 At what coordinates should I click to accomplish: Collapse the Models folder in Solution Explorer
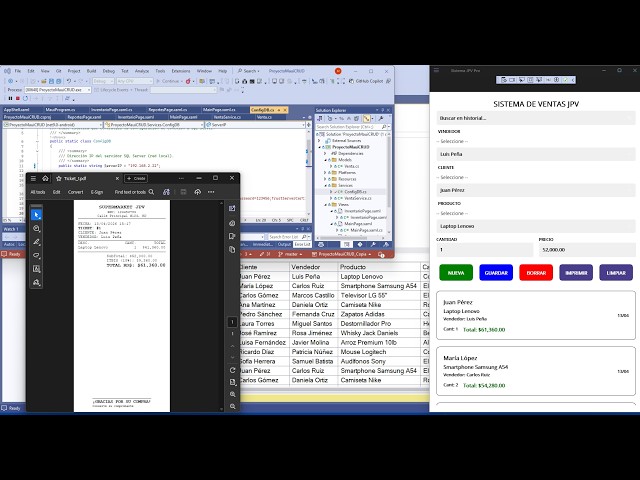(x=325, y=160)
